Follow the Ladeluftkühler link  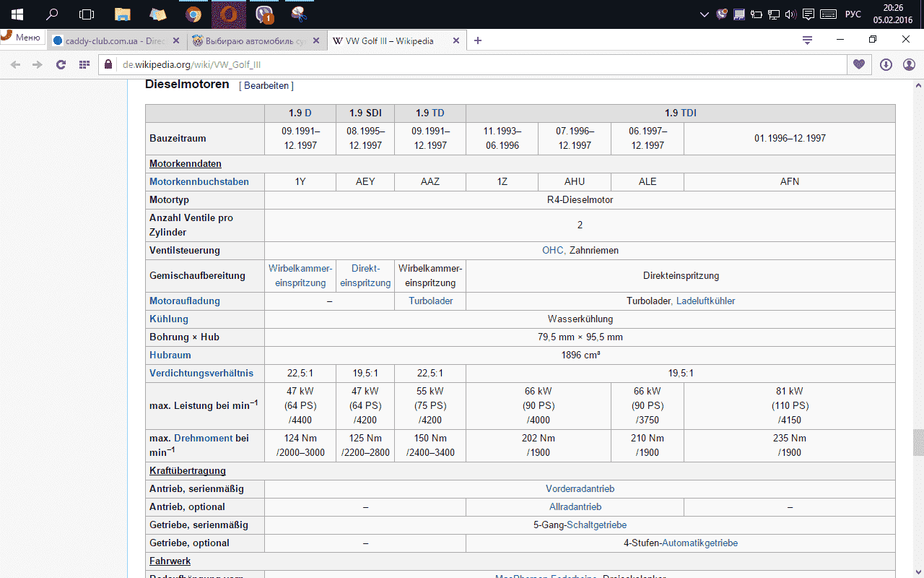tap(705, 301)
